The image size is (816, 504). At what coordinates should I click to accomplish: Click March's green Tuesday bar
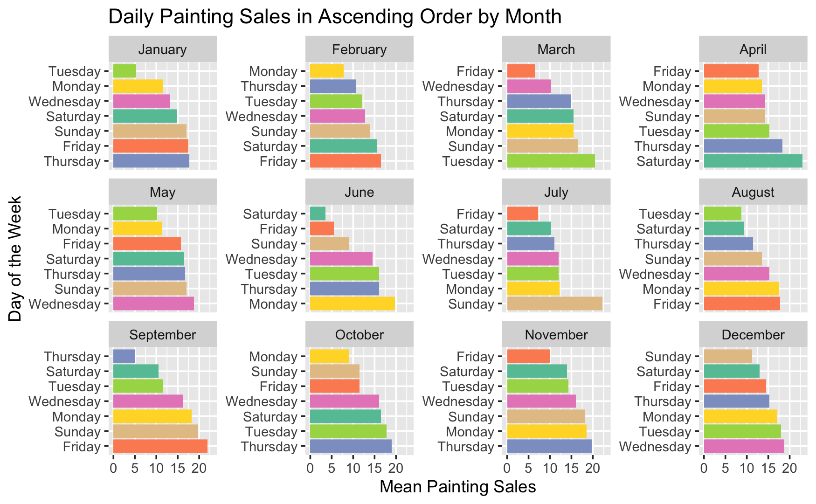(550, 161)
